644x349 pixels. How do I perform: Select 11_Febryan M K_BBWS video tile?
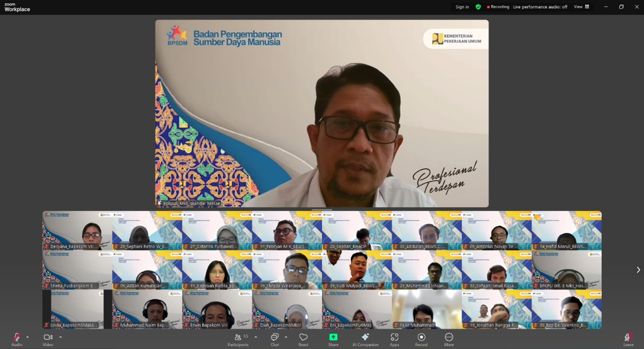pyautogui.click(x=287, y=230)
